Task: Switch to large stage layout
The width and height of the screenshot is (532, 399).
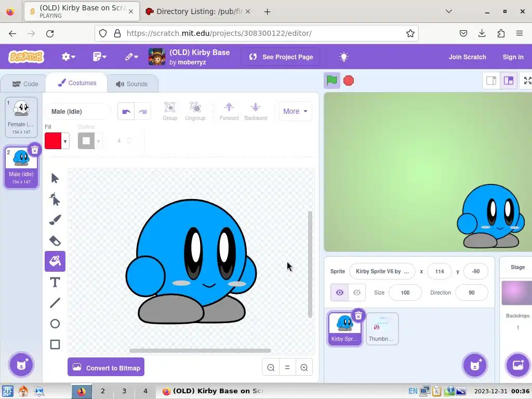Action: (508, 81)
